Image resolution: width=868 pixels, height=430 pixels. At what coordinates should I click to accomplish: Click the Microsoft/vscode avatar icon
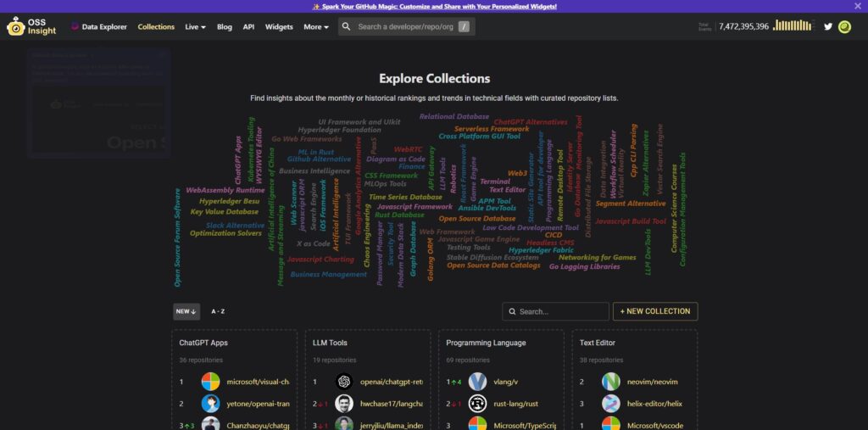[611, 424]
